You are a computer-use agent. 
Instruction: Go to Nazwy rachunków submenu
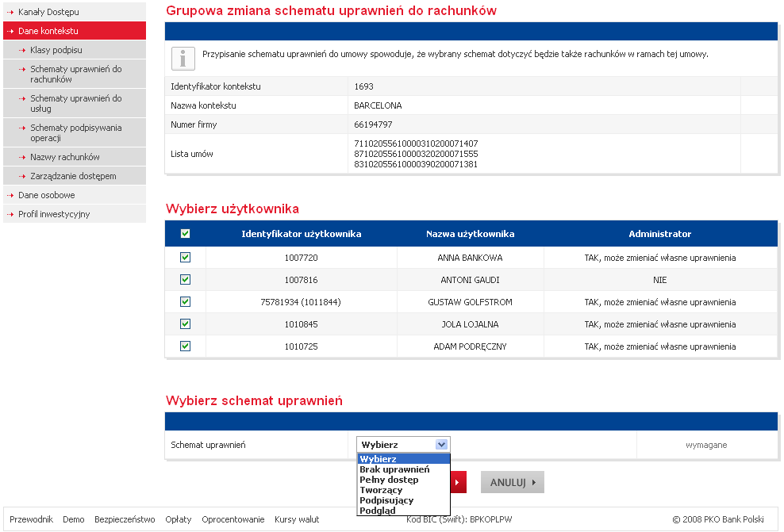coord(75,157)
